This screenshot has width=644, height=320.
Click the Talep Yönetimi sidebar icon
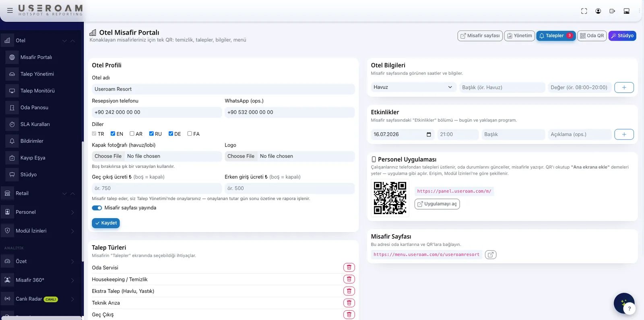pyautogui.click(x=12, y=74)
